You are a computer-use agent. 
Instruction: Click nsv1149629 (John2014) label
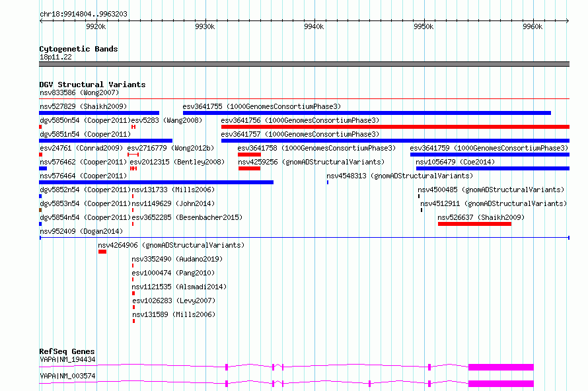[173, 203]
